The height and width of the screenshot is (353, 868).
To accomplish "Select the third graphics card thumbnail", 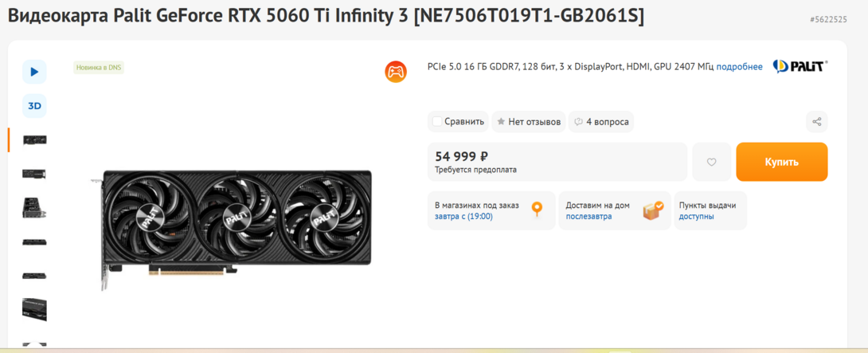I will [x=34, y=207].
